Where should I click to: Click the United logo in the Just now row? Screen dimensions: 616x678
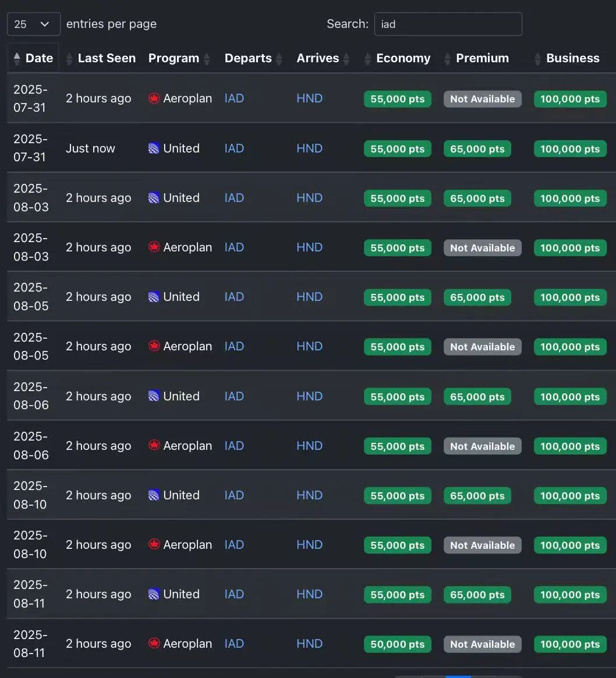click(x=154, y=148)
